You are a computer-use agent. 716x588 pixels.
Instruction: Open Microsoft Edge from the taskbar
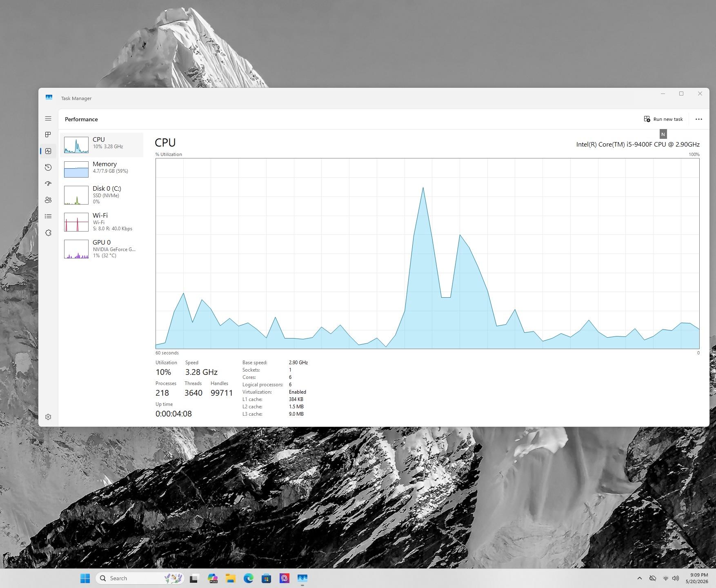pos(248,578)
